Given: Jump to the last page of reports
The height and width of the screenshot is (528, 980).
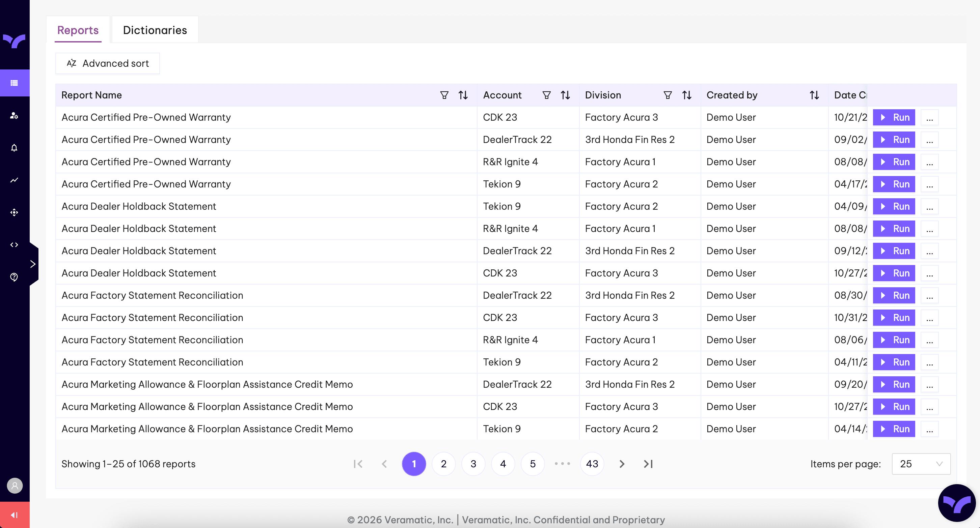Looking at the screenshot, I should point(648,464).
